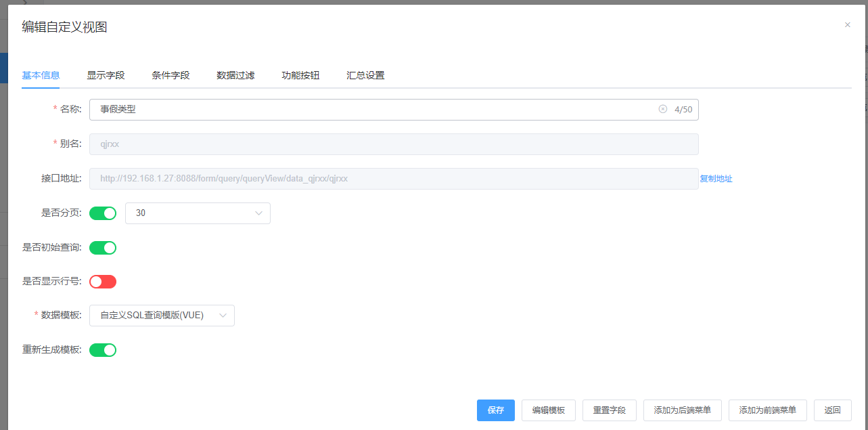Turn off the 重新生成模板 switch
This screenshot has height=430, width=868.
tap(103, 350)
